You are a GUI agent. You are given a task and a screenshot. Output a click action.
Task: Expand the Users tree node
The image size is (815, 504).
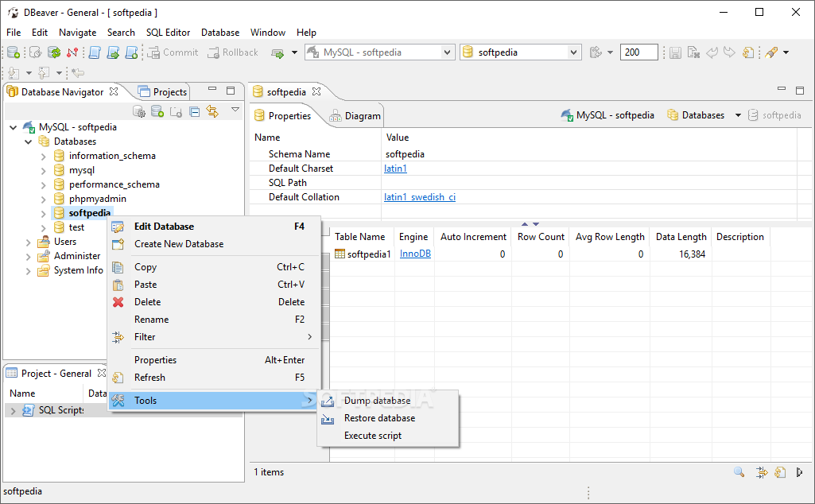point(29,242)
